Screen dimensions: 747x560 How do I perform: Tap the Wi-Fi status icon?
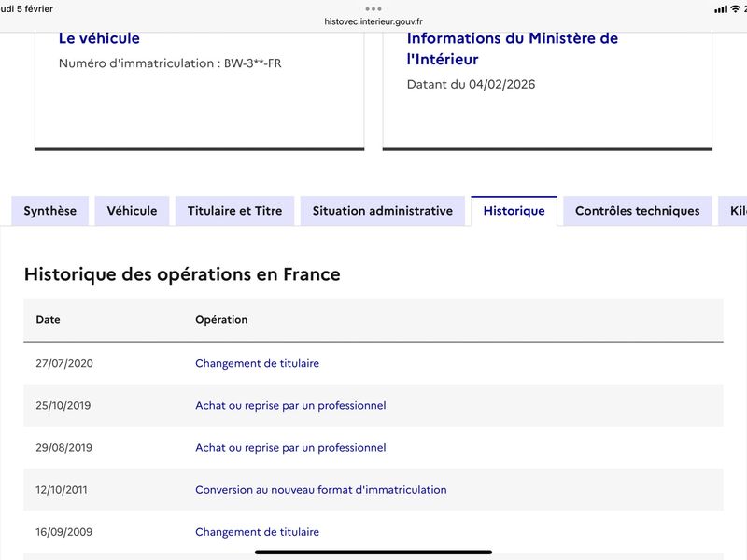tap(735, 8)
